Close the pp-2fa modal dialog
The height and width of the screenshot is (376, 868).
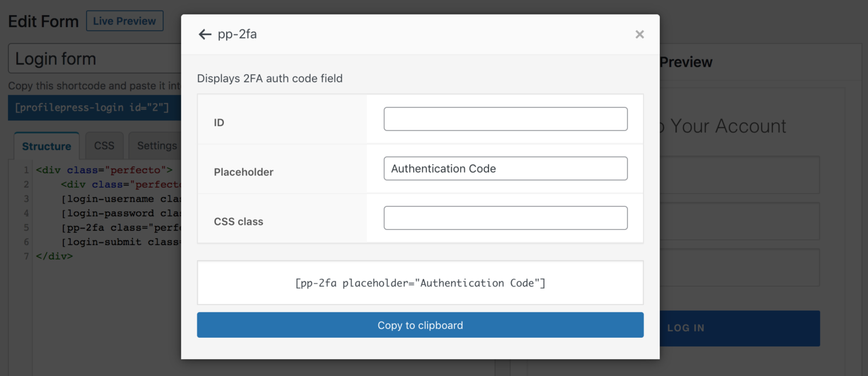[639, 34]
